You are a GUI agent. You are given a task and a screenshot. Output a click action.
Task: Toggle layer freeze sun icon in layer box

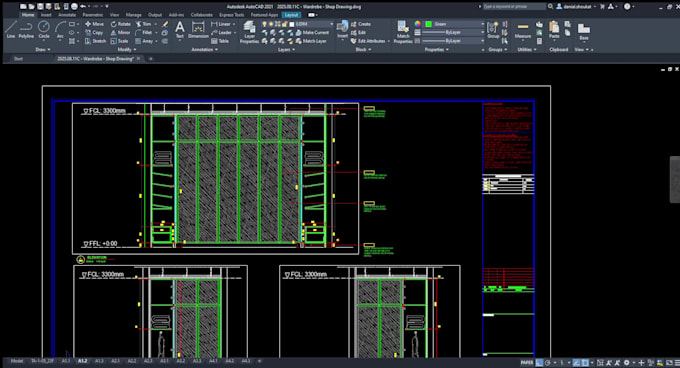(x=271, y=24)
